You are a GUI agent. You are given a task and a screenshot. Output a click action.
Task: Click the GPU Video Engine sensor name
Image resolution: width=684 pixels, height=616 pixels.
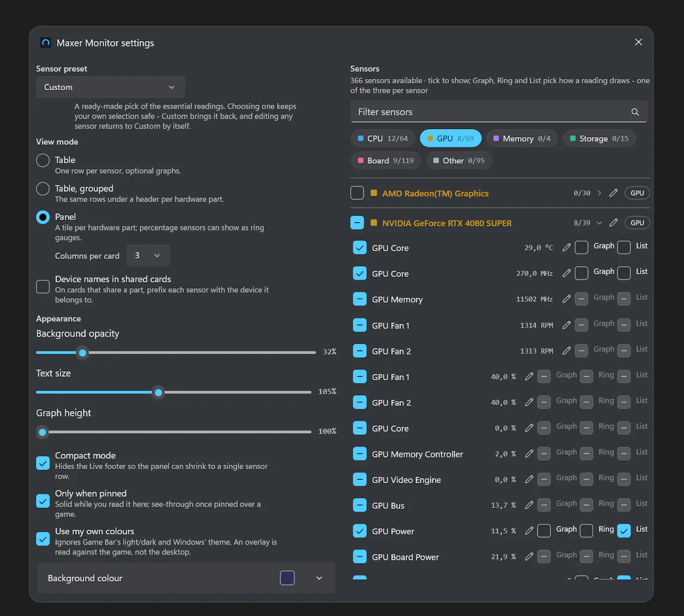pyautogui.click(x=406, y=480)
